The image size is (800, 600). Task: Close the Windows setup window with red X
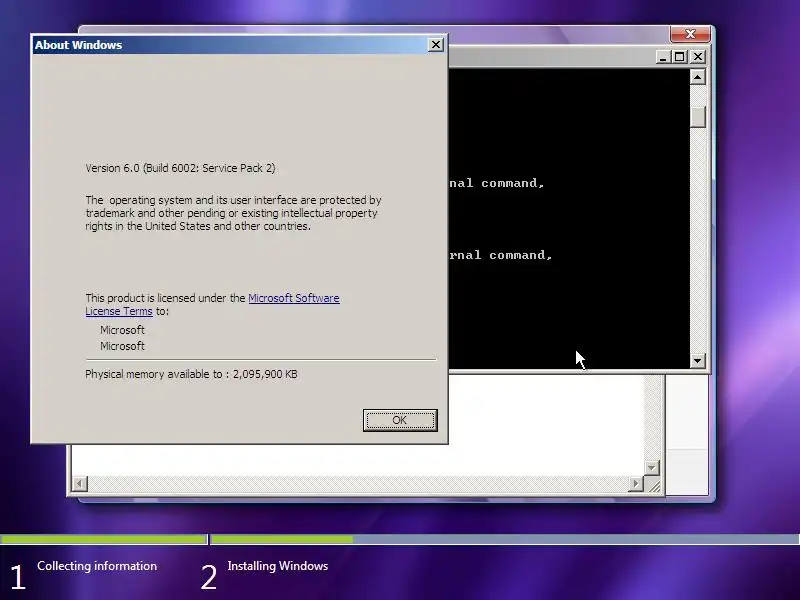coord(690,34)
